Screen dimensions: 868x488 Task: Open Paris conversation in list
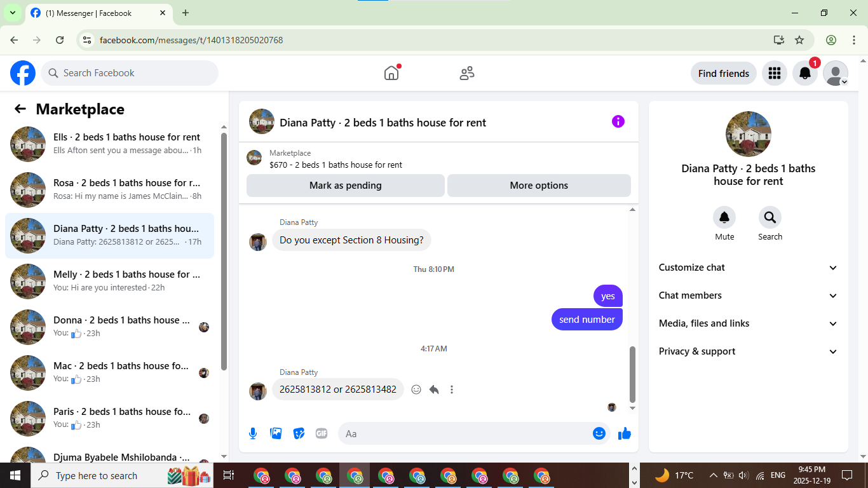[109, 419]
